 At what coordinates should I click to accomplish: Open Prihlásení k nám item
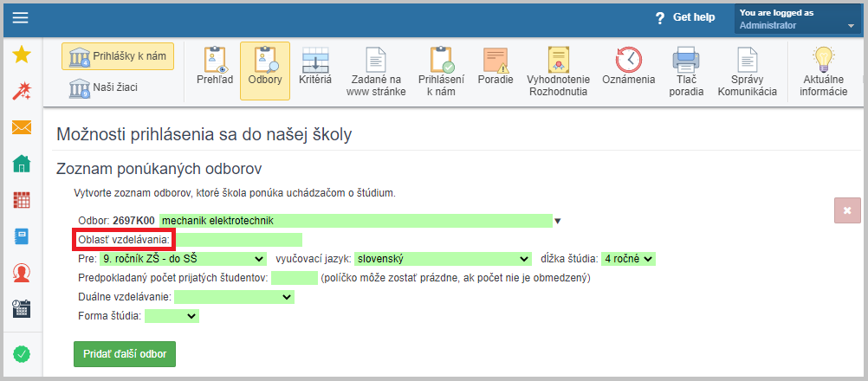tap(441, 71)
